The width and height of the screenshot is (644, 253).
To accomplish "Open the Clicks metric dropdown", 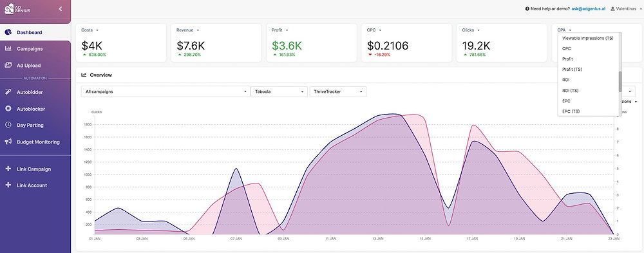I will coord(471,30).
